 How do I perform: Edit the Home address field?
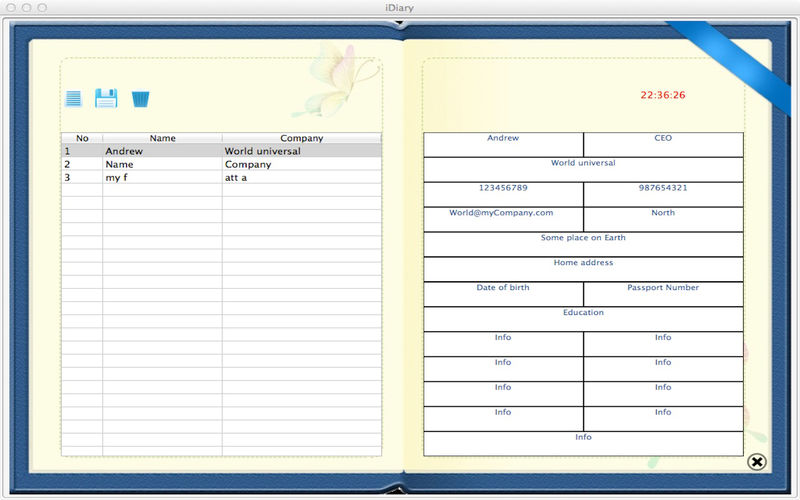point(583,269)
